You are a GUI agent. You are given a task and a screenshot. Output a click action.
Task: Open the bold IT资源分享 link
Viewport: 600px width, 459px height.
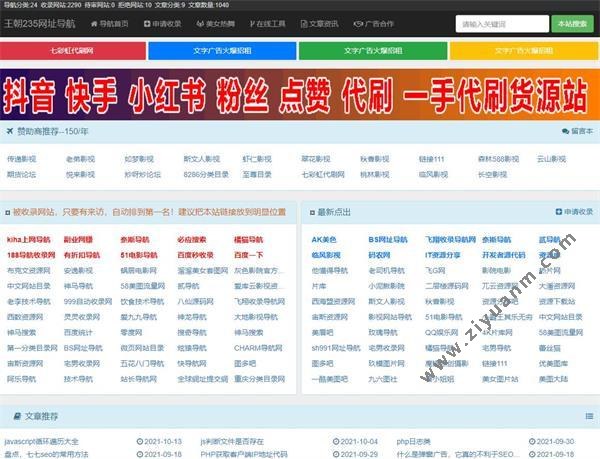click(x=443, y=255)
